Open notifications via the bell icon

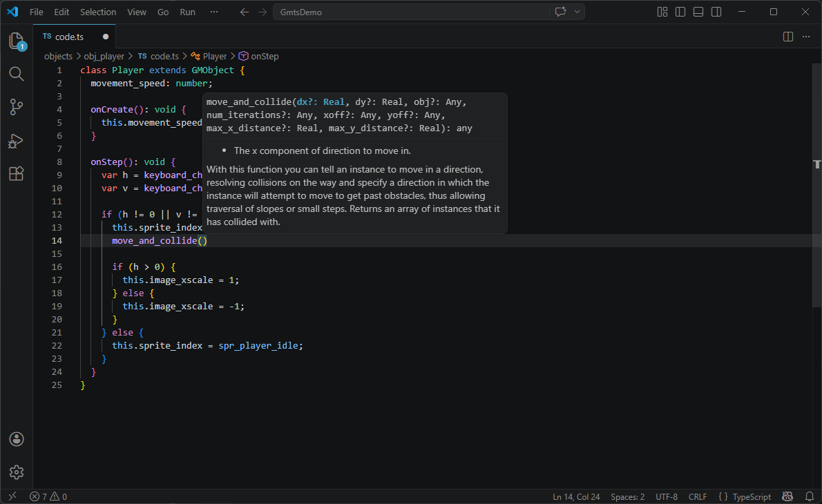(808, 496)
